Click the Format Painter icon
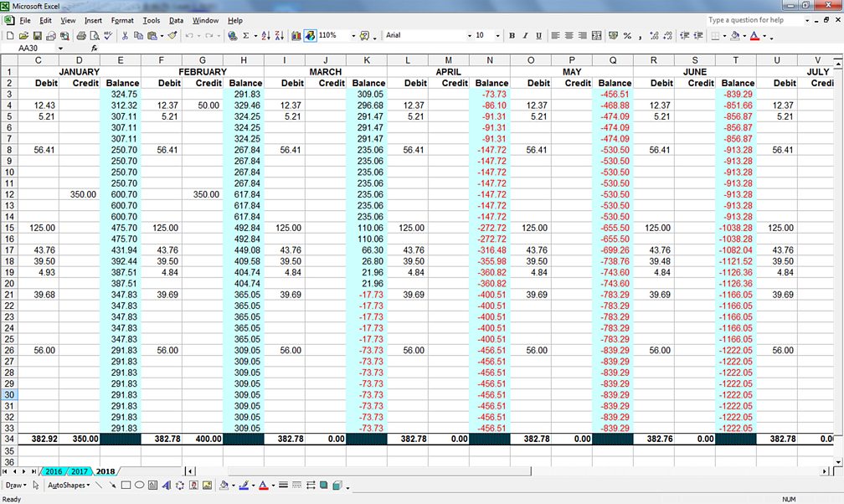 (x=171, y=35)
